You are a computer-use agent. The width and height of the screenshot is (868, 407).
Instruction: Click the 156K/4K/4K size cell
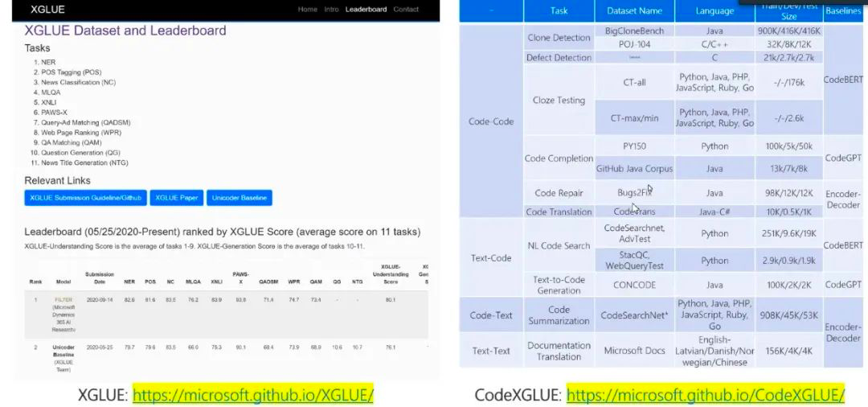789,351
